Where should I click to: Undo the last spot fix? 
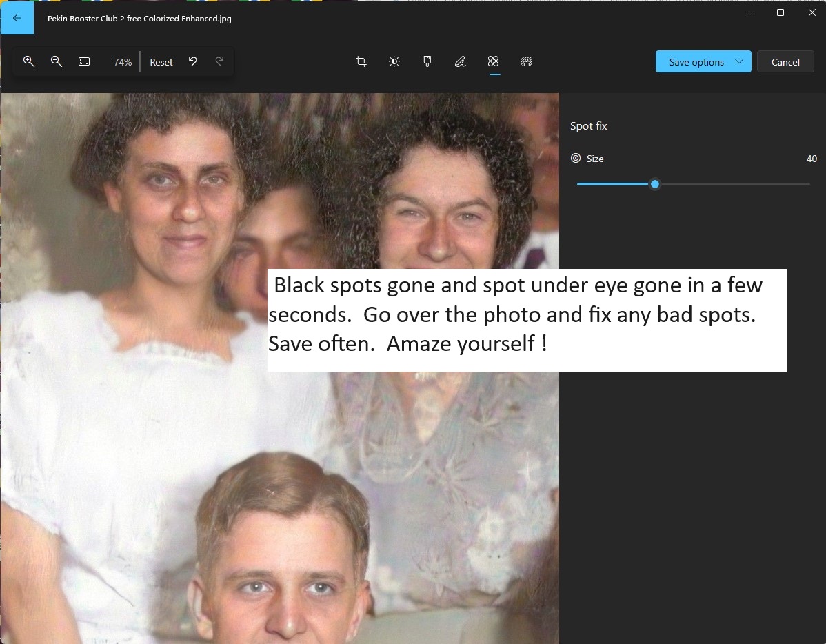click(x=193, y=61)
